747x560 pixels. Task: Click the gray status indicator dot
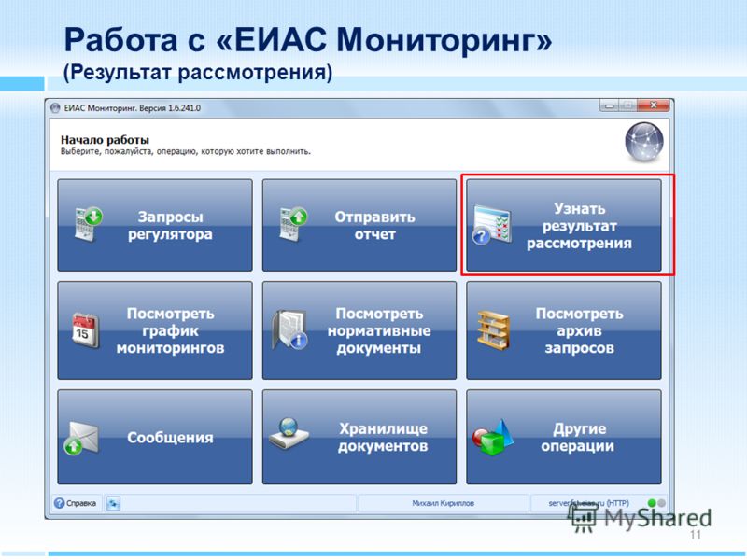[x=661, y=503]
